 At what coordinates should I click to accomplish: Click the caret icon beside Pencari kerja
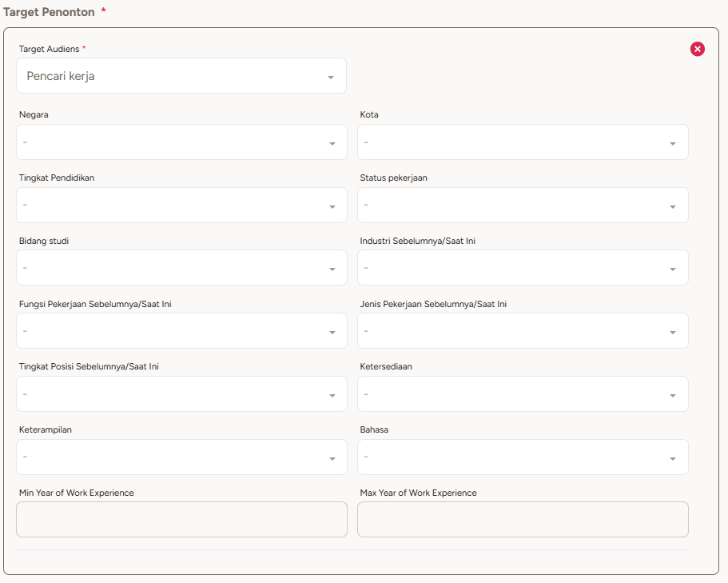pyautogui.click(x=331, y=78)
